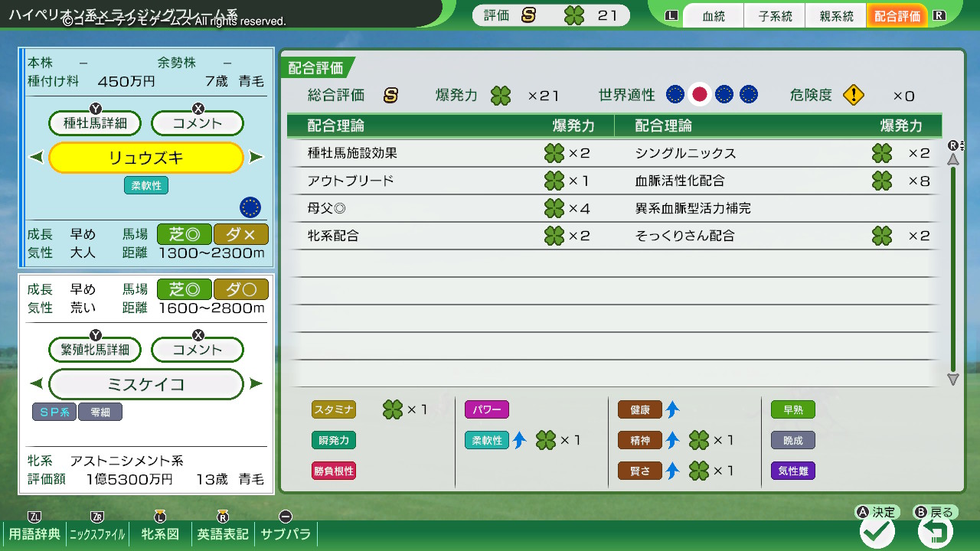Image resolution: width=980 pixels, height=551 pixels.
Task: Click the clover icon beside 爆発力 summary
Action: point(501,96)
